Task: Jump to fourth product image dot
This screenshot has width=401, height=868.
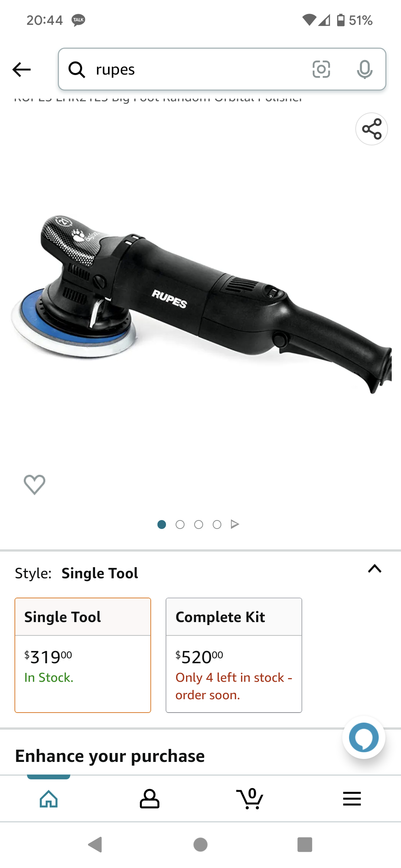Action: pos(217,525)
